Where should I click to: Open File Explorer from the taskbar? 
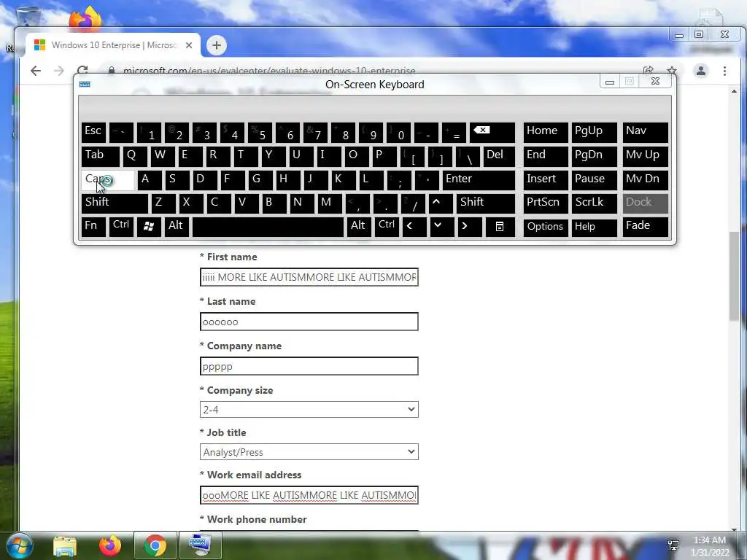coord(65,545)
